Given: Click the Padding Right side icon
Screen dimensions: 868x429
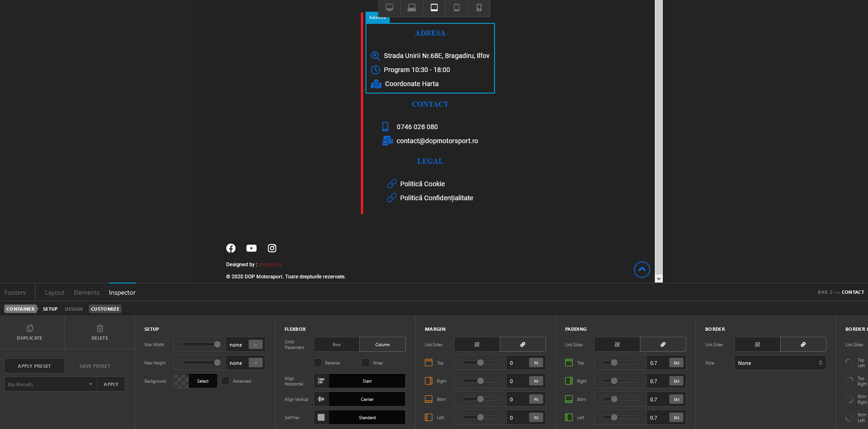Looking at the screenshot, I should point(569,381).
